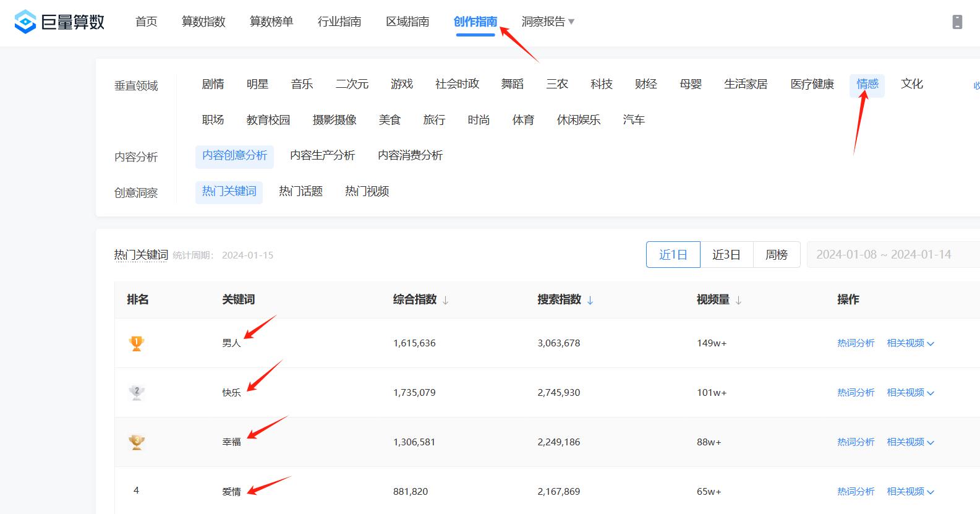Viewport: 980px width, 514px height.
Task: Open 热词分析 for the 爱情 row
Action: [x=856, y=492]
